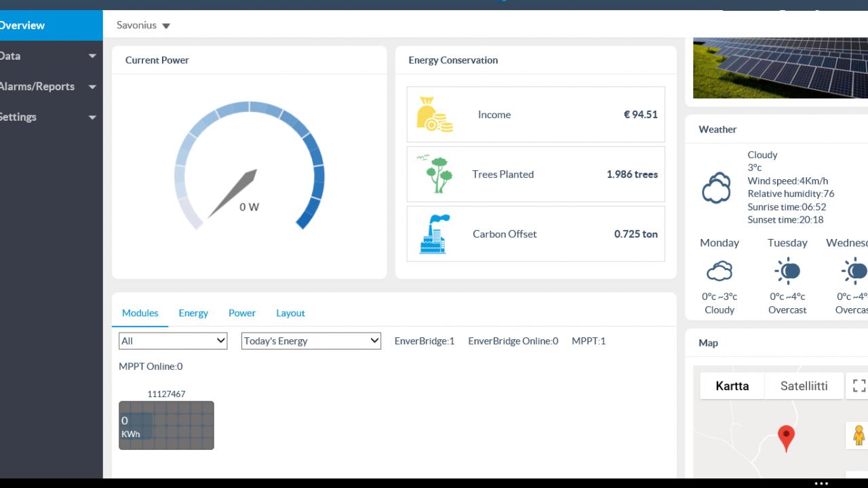The width and height of the screenshot is (868, 488).
Task: Open the Savonius plant dropdown
Action: (x=143, y=25)
